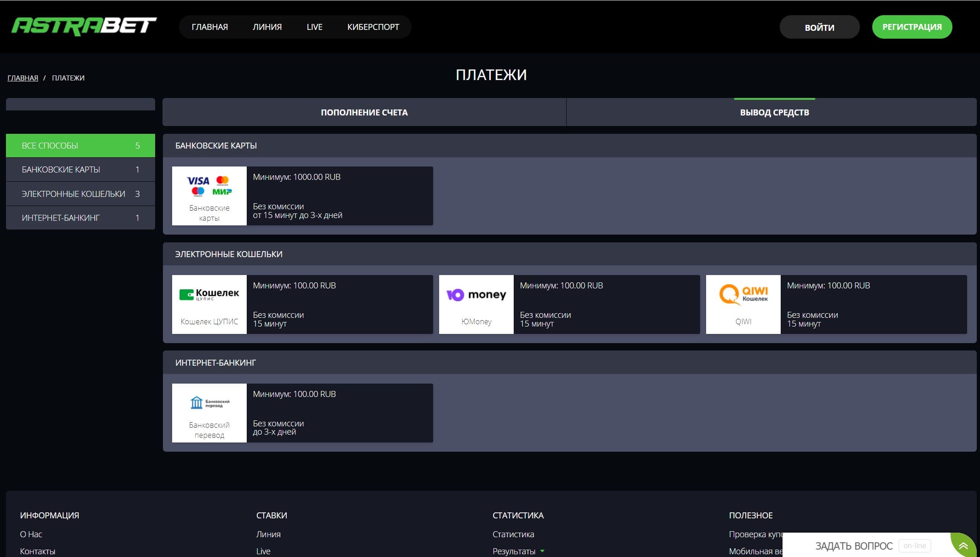Select the Банковский перевод bank icon

[209, 403]
